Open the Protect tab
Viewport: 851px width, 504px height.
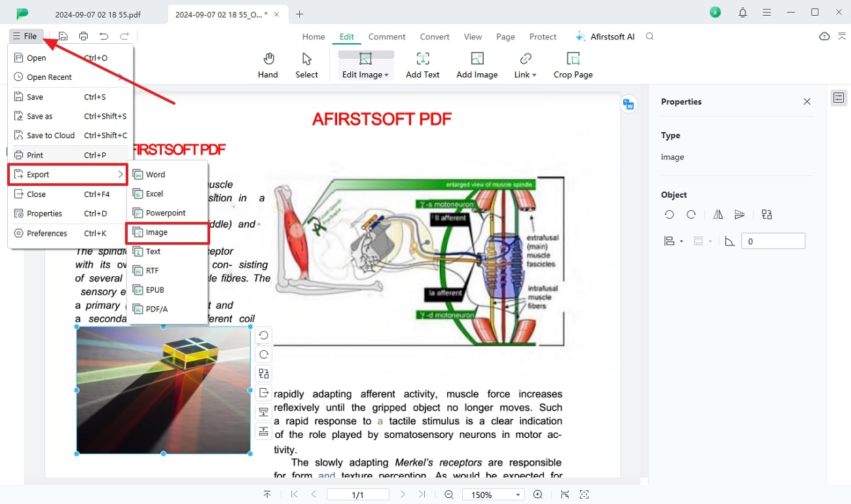pyautogui.click(x=543, y=37)
